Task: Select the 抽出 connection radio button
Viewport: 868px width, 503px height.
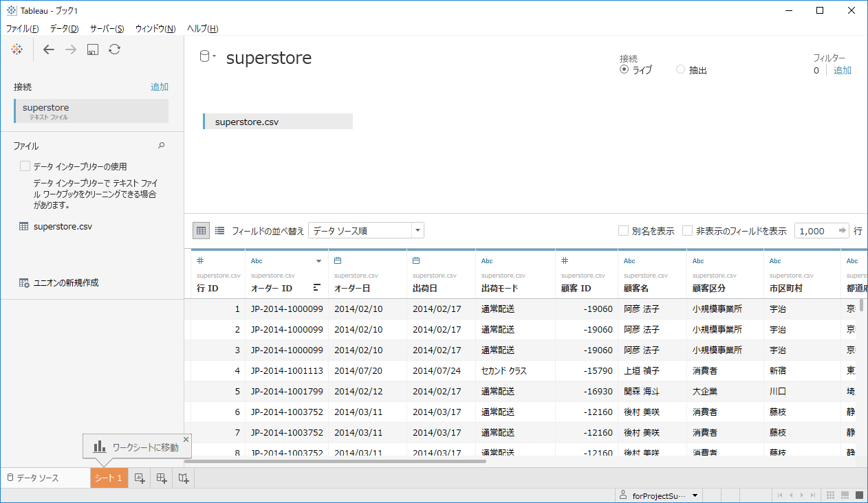Action: click(681, 69)
